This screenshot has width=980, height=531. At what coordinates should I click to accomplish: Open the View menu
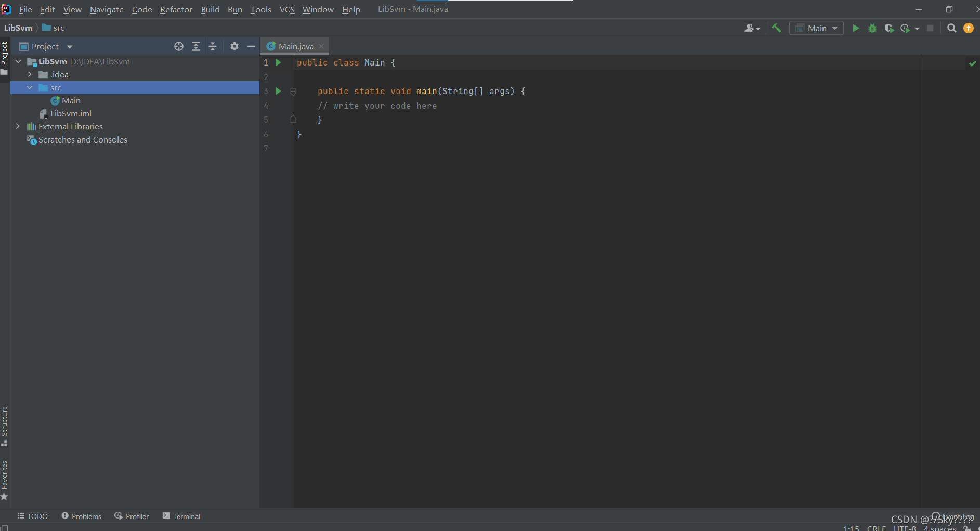click(x=72, y=9)
